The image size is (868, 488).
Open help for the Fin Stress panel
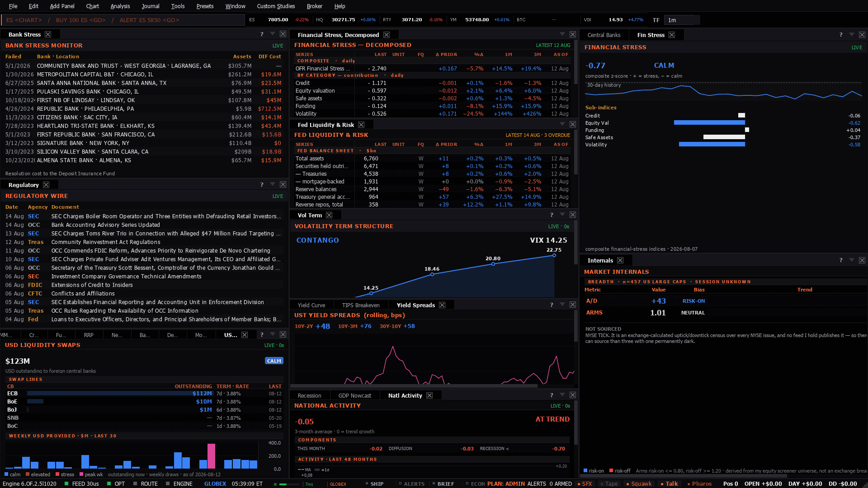click(841, 35)
